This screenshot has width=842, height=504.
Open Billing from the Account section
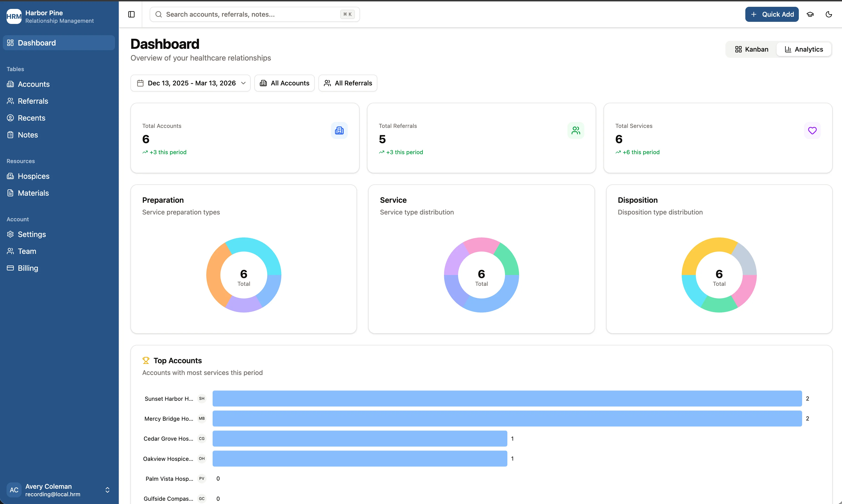(28, 268)
